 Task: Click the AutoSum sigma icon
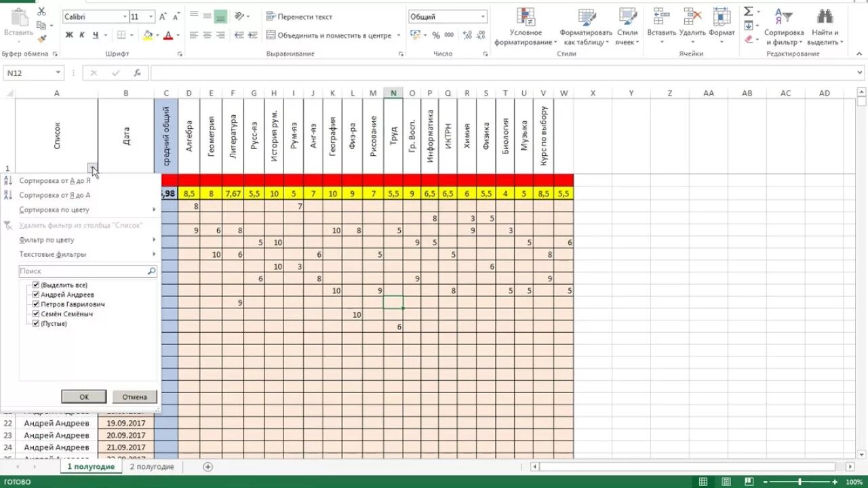click(x=749, y=12)
